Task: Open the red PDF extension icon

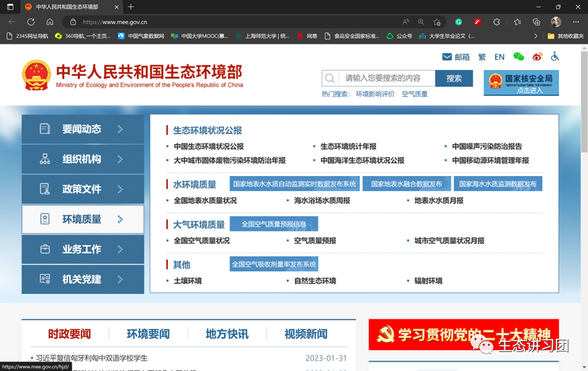Action: tap(477, 22)
